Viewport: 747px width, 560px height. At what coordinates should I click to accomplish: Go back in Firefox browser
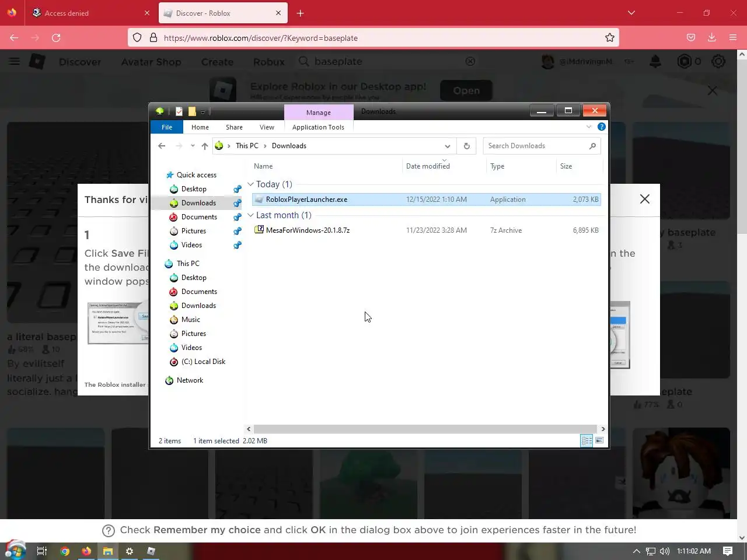pyautogui.click(x=14, y=38)
